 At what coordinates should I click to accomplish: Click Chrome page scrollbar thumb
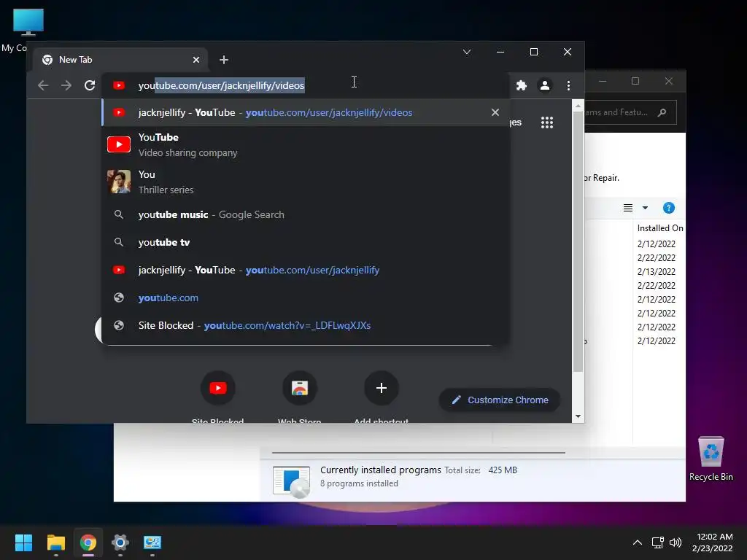pos(578,241)
